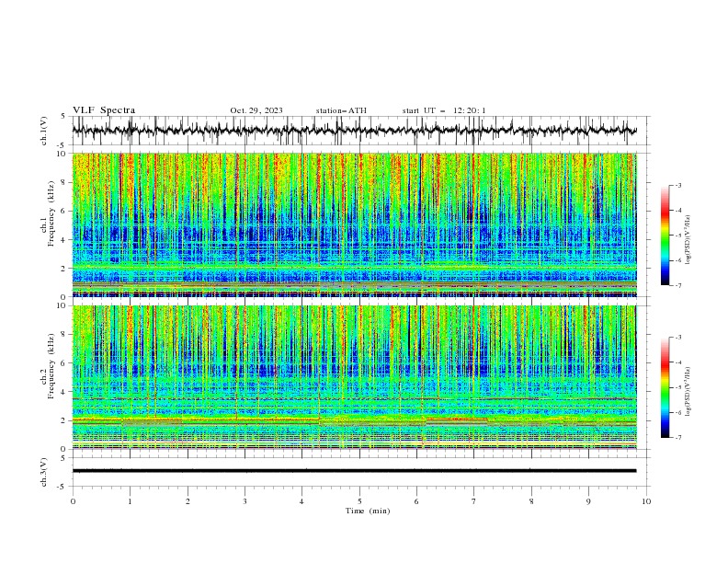Image resolution: width=728 pixels, height=563 pixels.
Task: Click the log(PSD) label beside ch.2 colorbar
Action: point(688,391)
